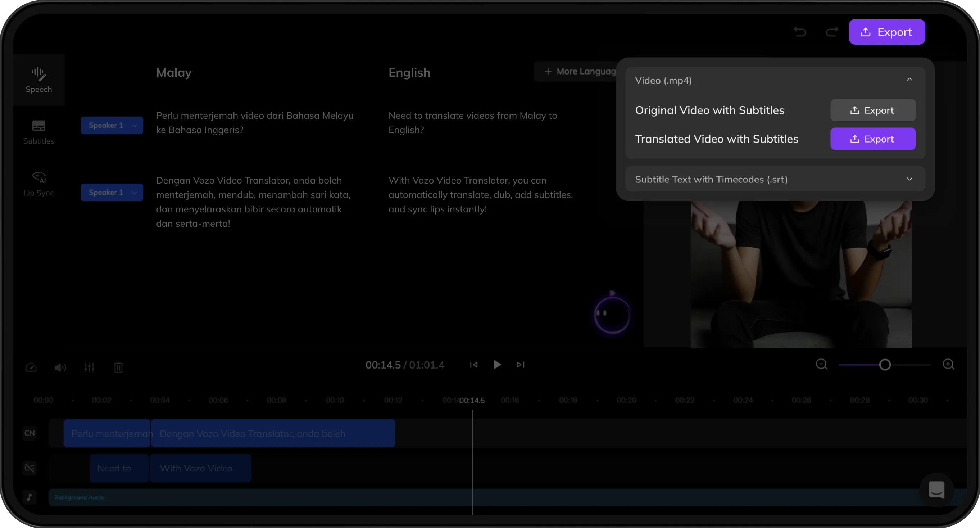Select the 'Need to' timeline clip

[x=119, y=468]
